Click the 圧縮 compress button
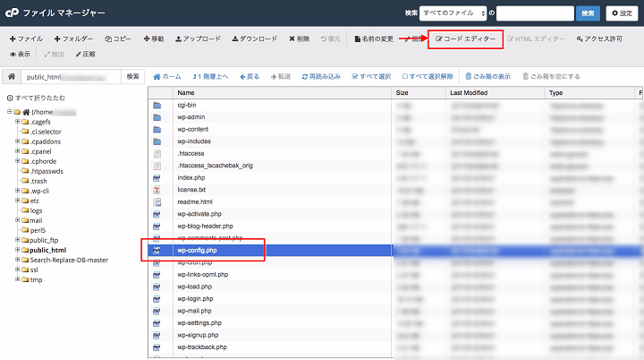Viewport: 644px width, 360px height. [85, 54]
